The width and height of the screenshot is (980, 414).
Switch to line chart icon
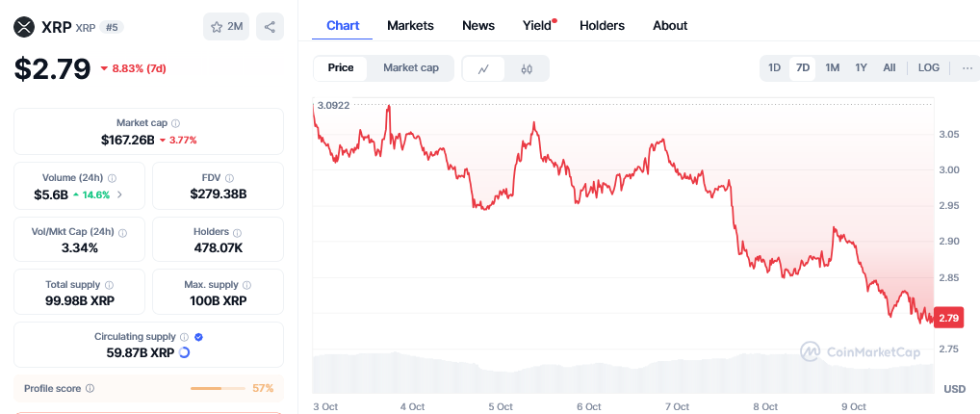(483, 68)
